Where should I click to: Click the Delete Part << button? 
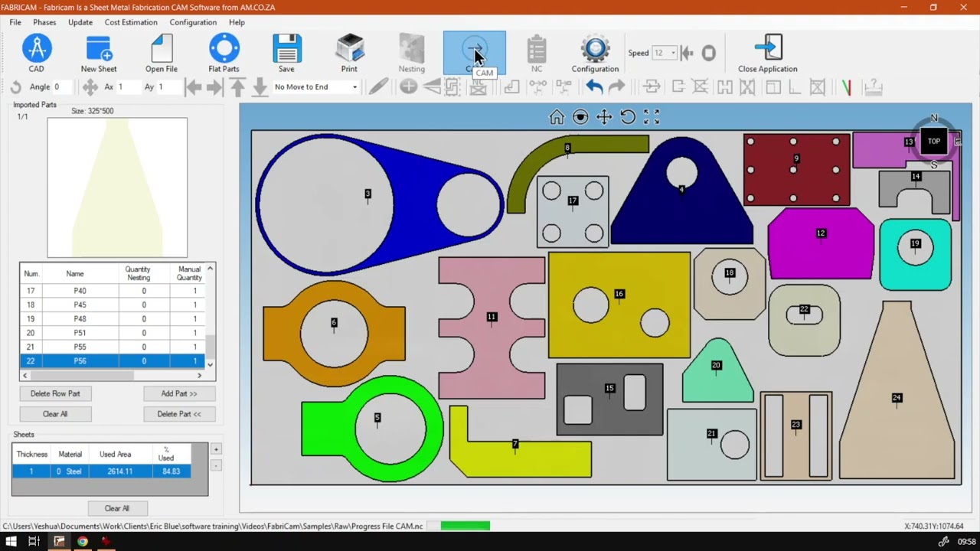click(x=179, y=414)
